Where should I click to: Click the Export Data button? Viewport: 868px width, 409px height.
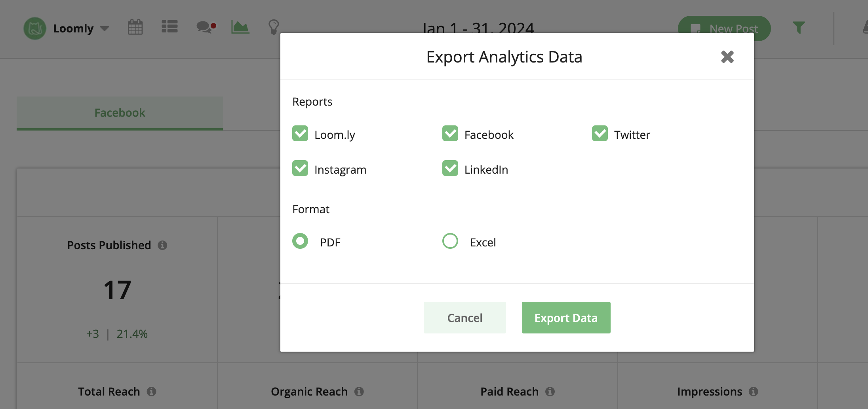click(x=566, y=318)
